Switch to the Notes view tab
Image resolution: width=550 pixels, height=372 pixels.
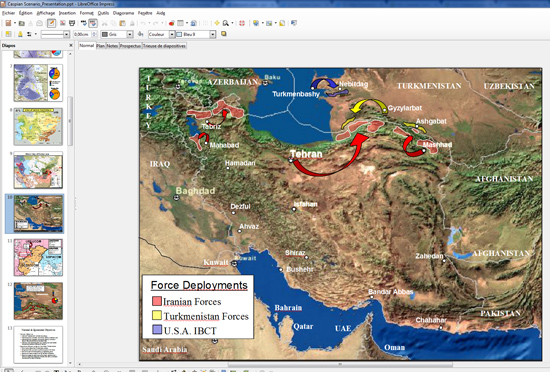112,46
